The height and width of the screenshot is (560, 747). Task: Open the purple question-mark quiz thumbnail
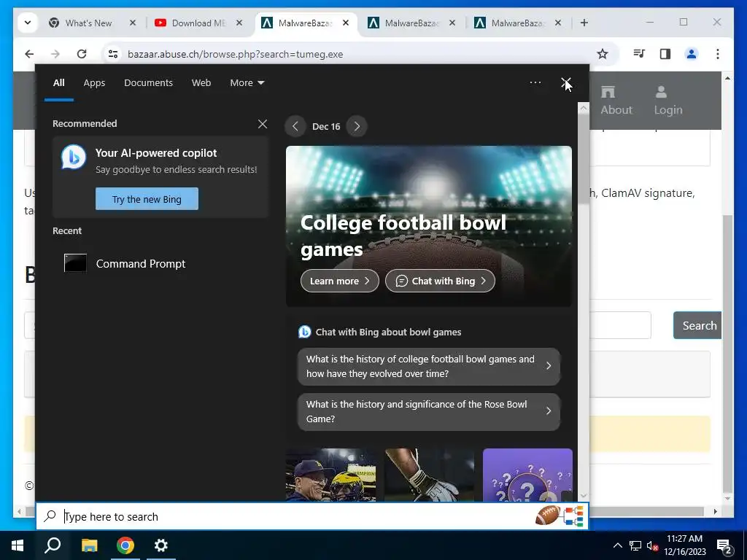coord(527,475)
